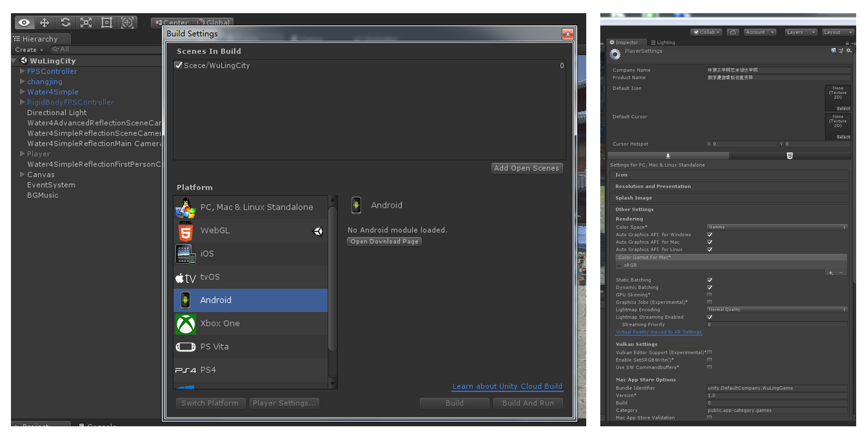This screenshot has width=868, height=439.
Task: Expand the Resolution and Presentation section
Action: coord(730,186)
